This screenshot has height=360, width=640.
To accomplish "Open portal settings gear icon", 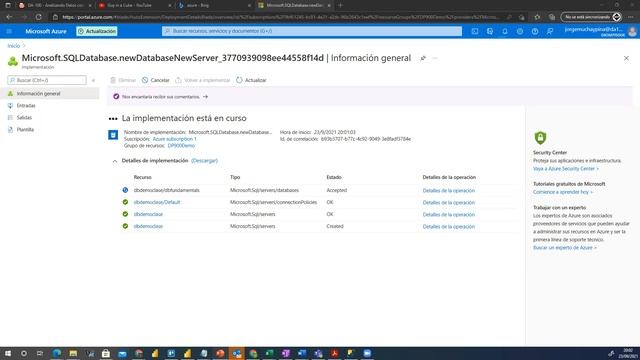I will coord(520,31).
